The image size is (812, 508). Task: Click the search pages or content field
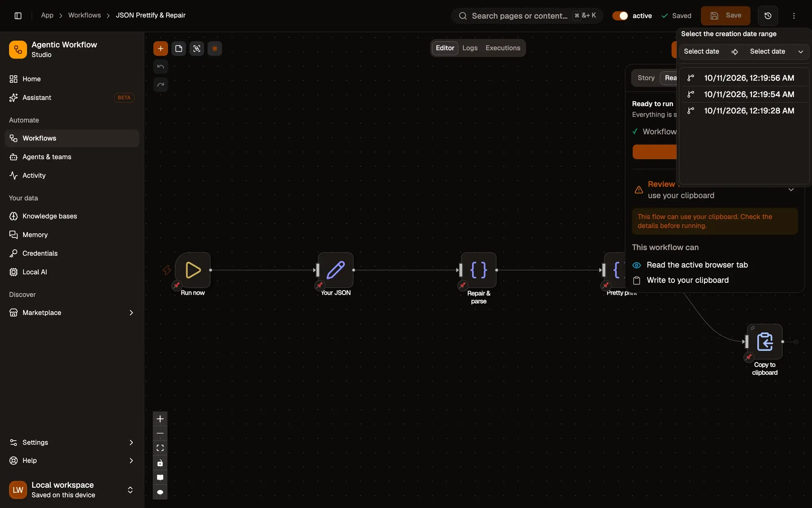pos(527,15)
